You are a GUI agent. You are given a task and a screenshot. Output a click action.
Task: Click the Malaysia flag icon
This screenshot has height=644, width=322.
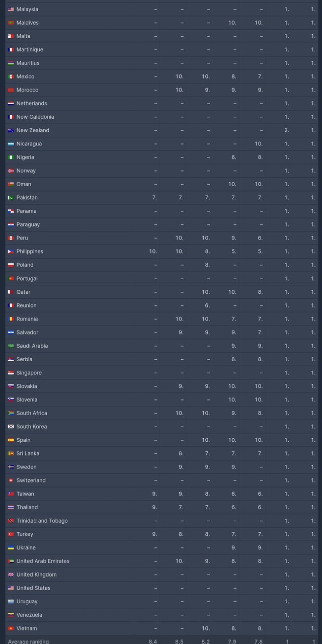pos(11,10)
